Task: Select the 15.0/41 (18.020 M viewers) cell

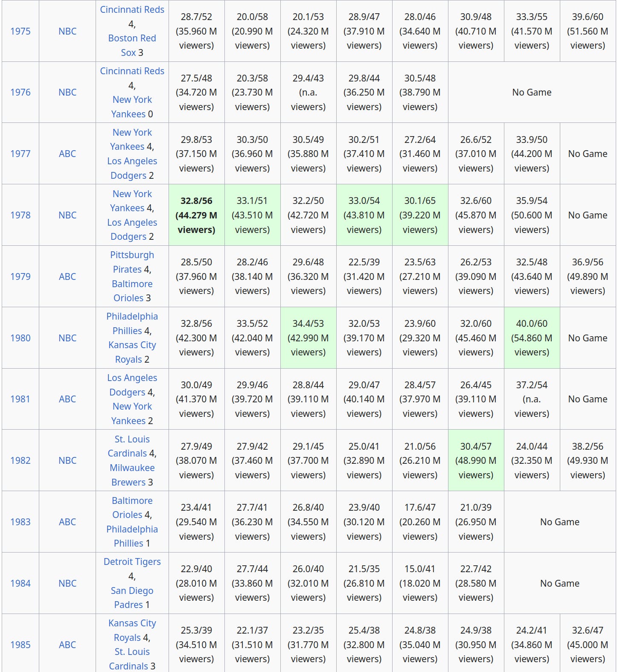Action: point(420,583)
